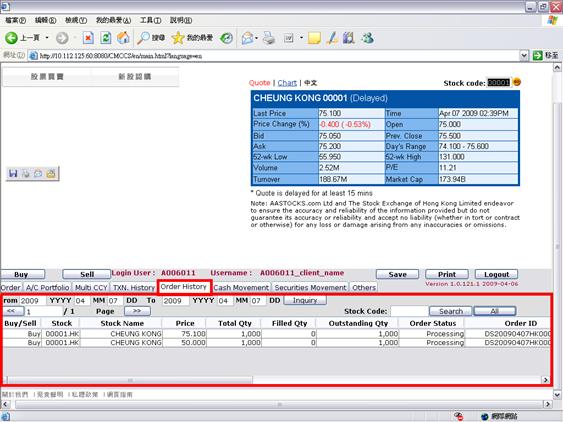563x422 pixels.
Task: Click the IE Forward arrow button
Action: 62,38
